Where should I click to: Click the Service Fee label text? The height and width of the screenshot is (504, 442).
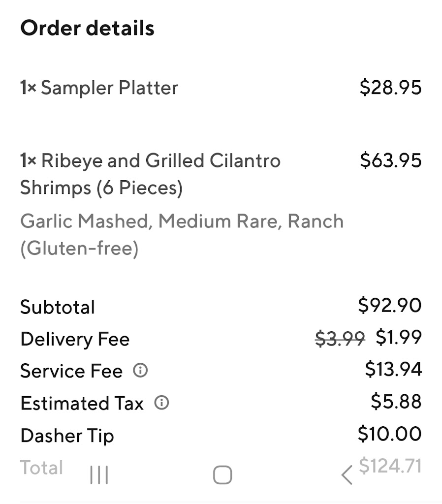click(x=71, y=371)
